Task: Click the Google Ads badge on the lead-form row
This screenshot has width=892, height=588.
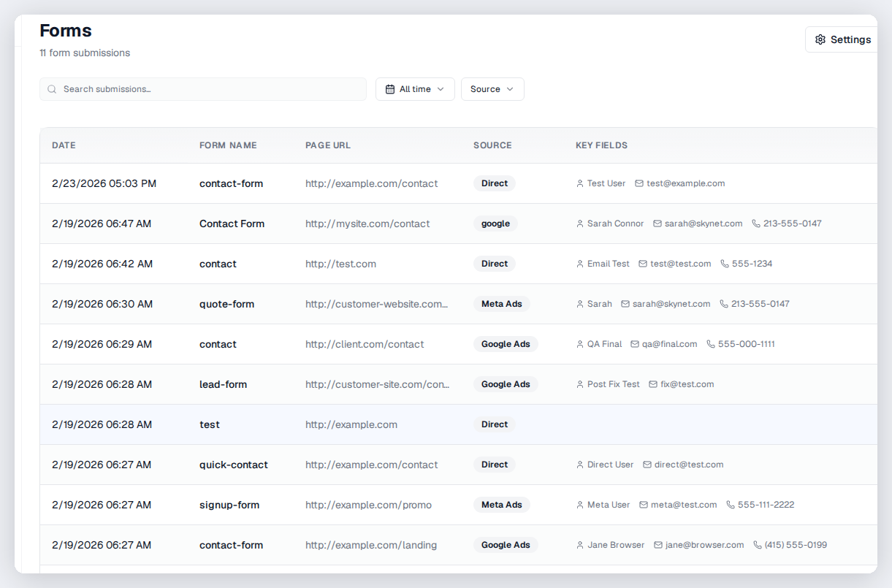Action: click(x=506, y=384)
